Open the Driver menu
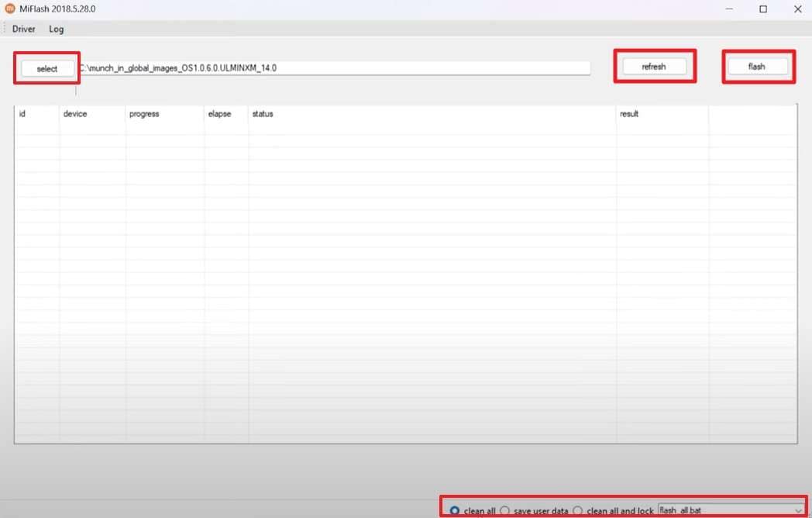The image size is (812, 518). tap(23, 29)
